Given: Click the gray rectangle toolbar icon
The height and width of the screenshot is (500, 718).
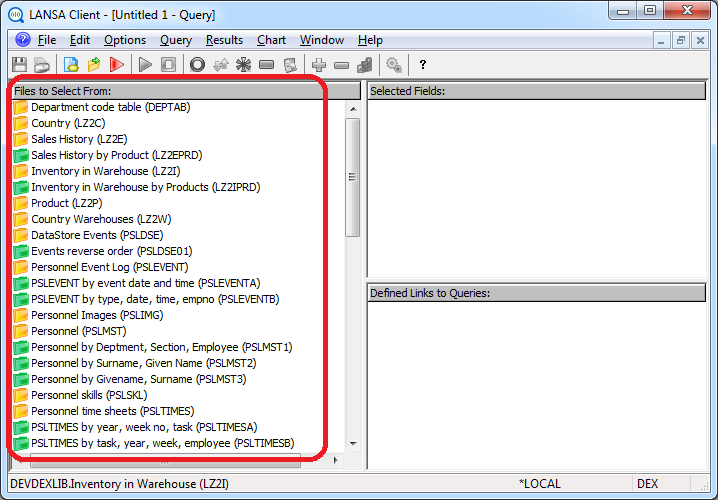Looking at the screenshot, I should click(267, 65).
